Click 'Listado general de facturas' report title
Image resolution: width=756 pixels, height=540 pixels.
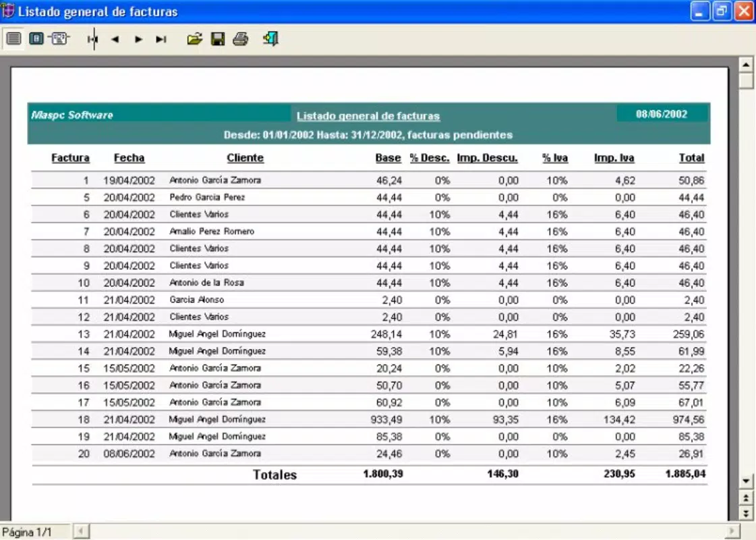coord(368,116)
